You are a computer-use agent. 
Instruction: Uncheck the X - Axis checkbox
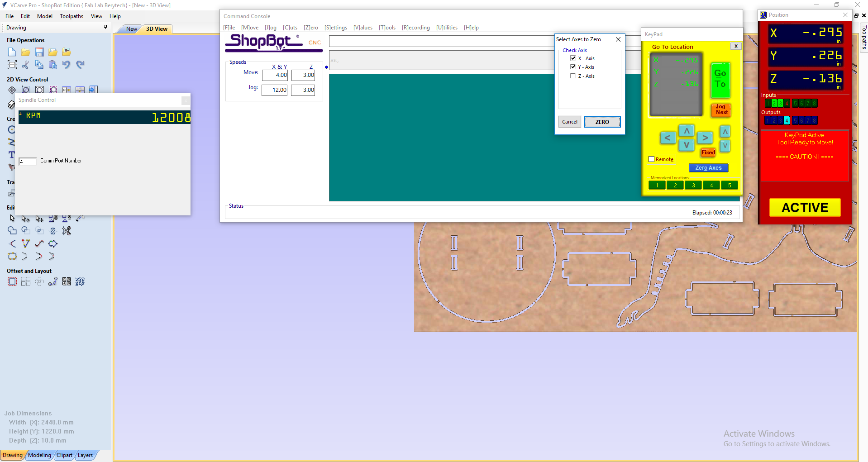[573, 58]
